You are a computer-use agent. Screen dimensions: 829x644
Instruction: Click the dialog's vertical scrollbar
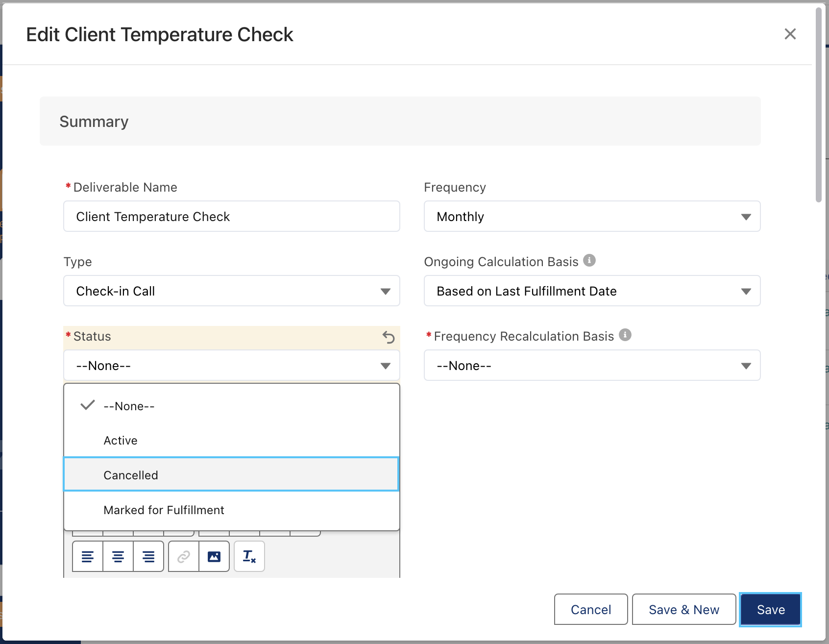[x=818, y=104]
